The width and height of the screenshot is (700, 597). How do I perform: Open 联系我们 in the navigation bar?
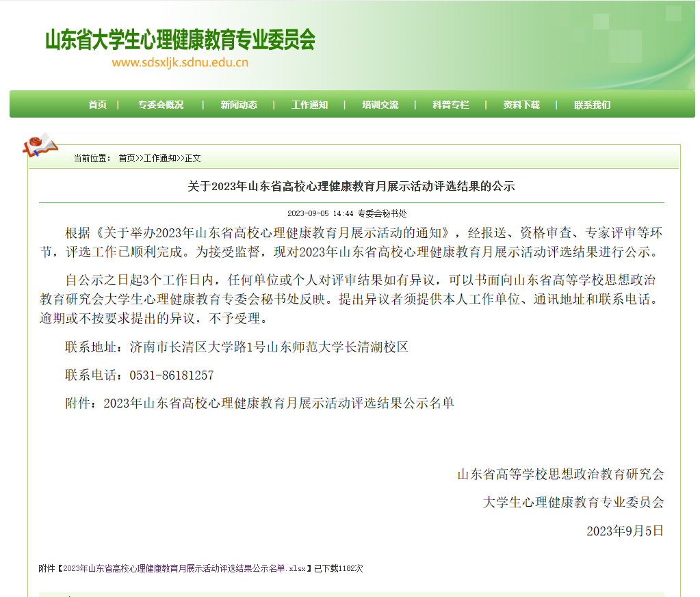tap(592, 105)
